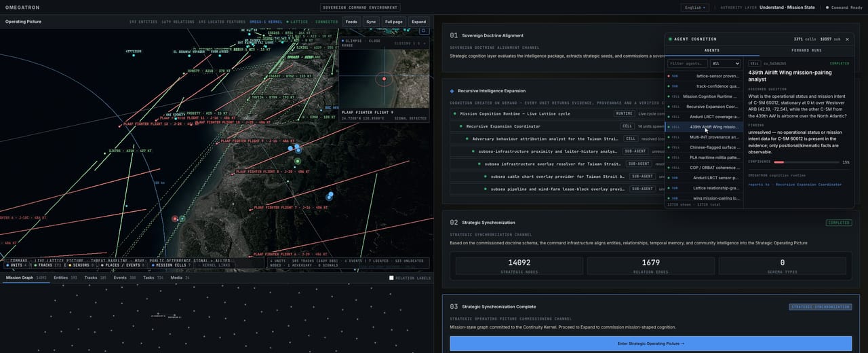
Task: Click the Full page button
Action: click(x=394, y=22)
